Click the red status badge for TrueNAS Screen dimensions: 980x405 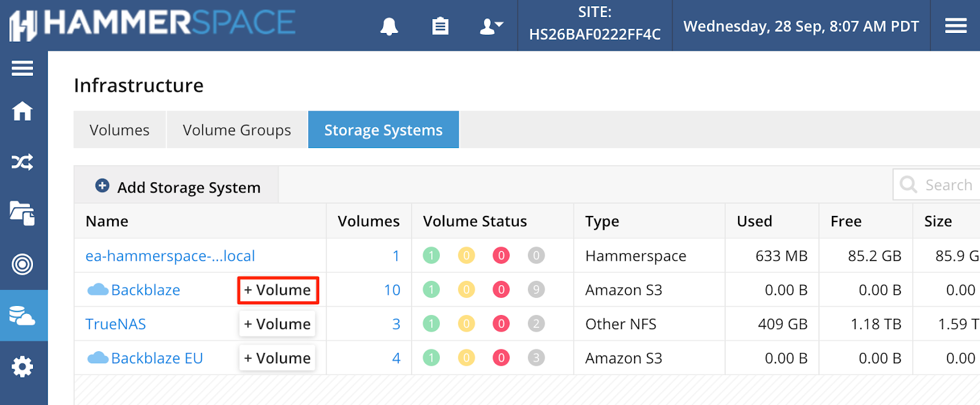tap(501, 324)
